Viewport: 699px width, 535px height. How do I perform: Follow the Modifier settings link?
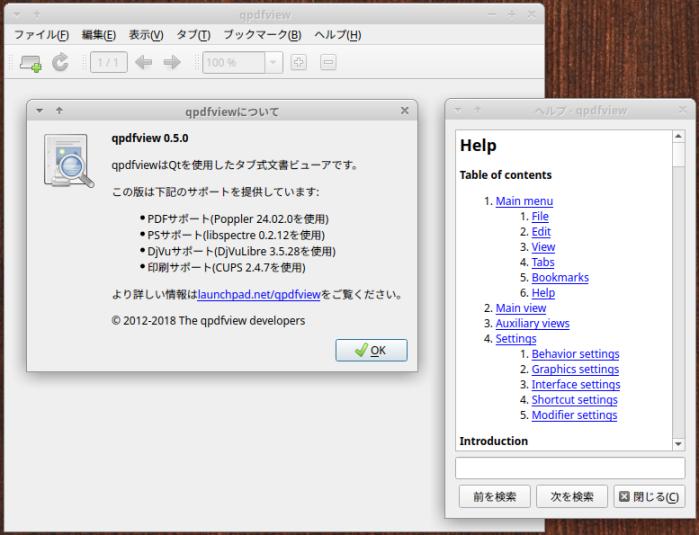(574, 415)
